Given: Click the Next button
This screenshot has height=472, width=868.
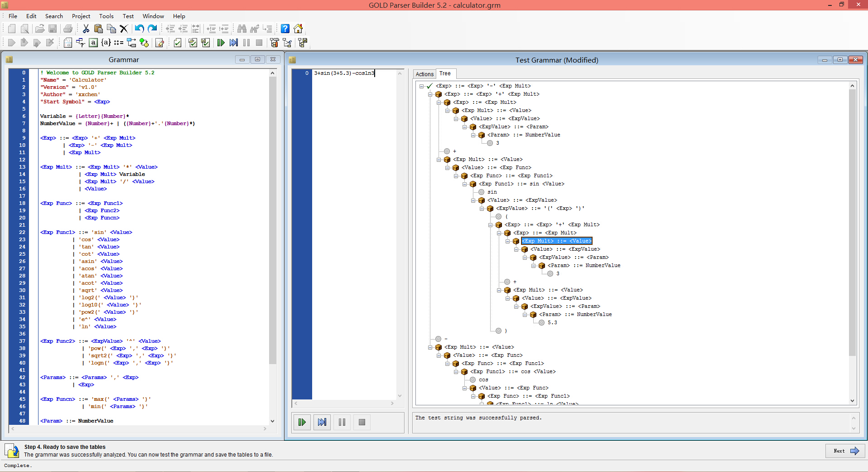Looking at the screenshot, I should point(845,451).
